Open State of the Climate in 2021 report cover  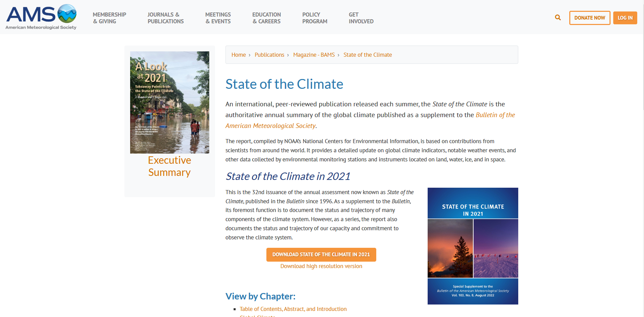pos(473,246)
